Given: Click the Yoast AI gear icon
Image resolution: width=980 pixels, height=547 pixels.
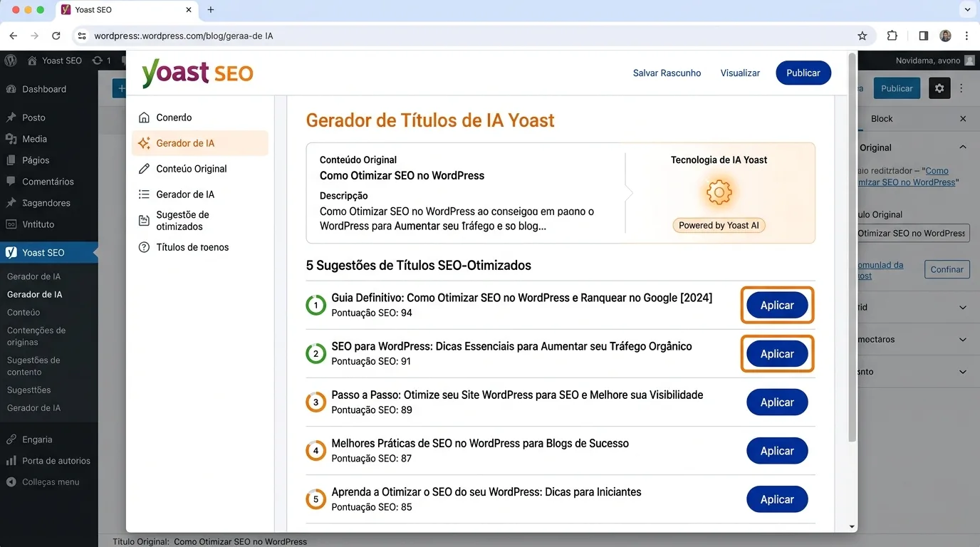Looking at the screenshot, I should coord(719,192).
